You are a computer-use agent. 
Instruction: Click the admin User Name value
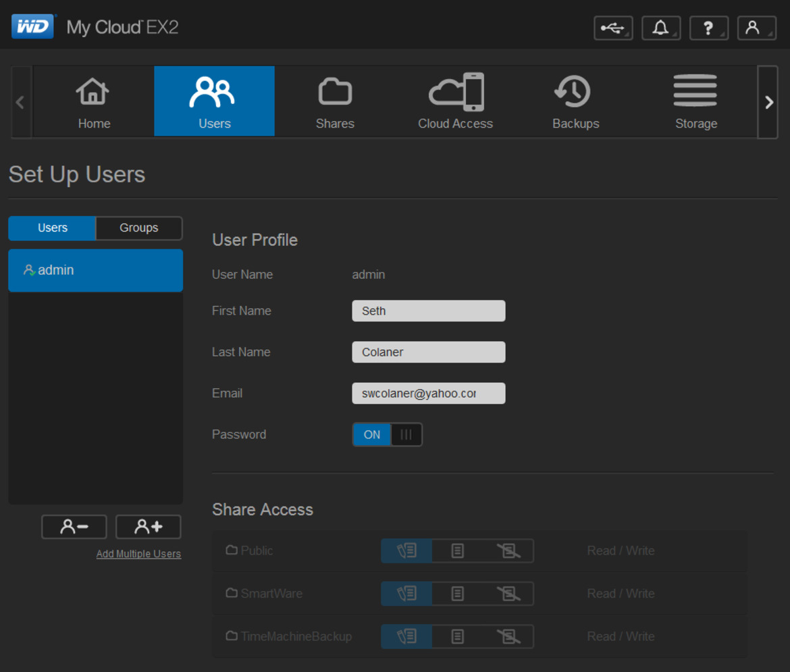coord(368,275)
